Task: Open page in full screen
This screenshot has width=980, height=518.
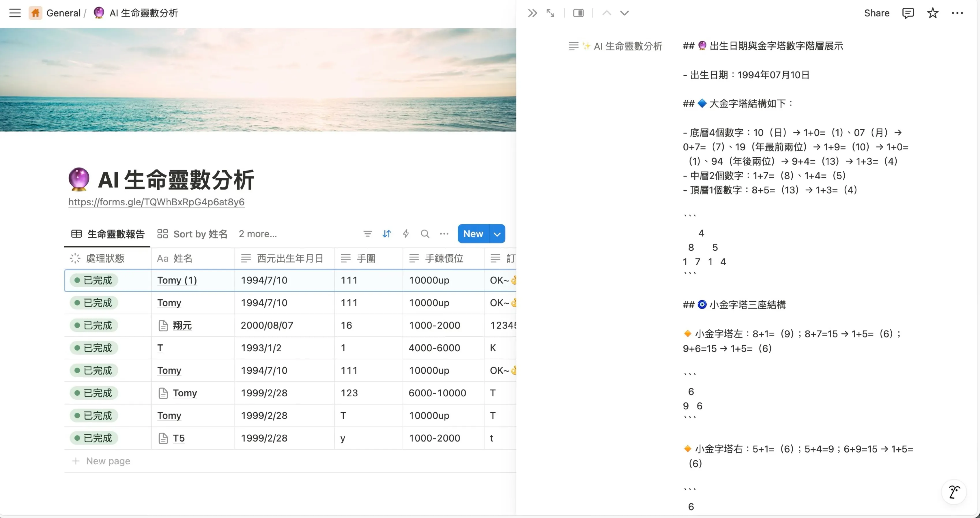Action: click(550, 13)
